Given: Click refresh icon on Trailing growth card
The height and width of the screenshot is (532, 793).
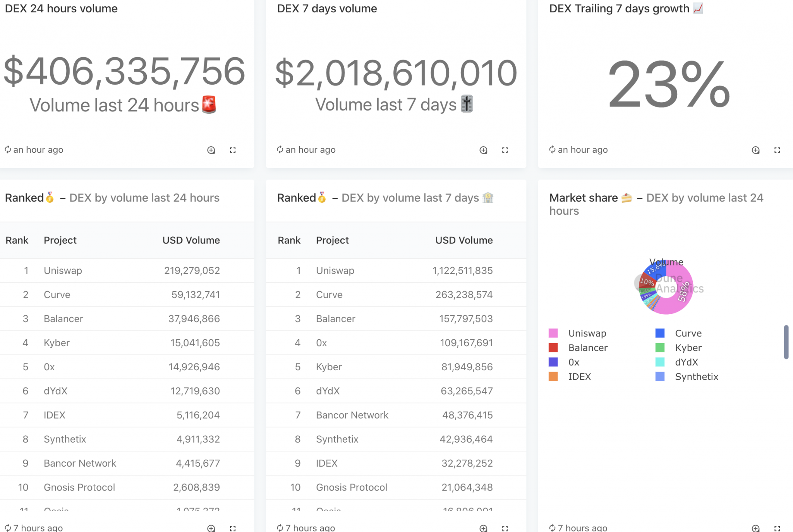Looking at the screenshot, I should pos(552,150).
